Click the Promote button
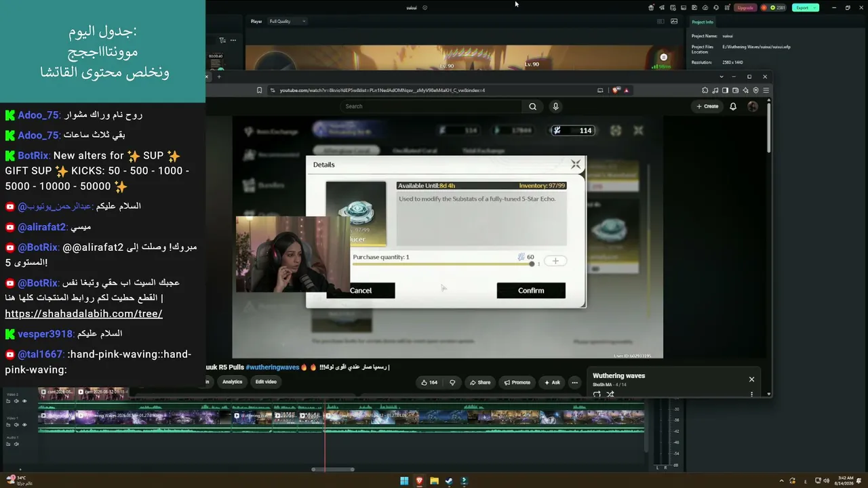 pos(517,382)
